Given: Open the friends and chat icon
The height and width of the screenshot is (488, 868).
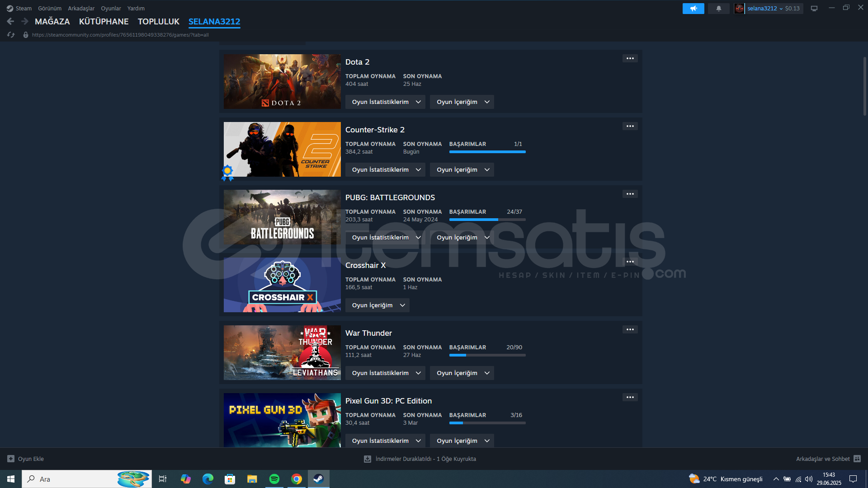Looking at the screenshot, I should 857,459.
